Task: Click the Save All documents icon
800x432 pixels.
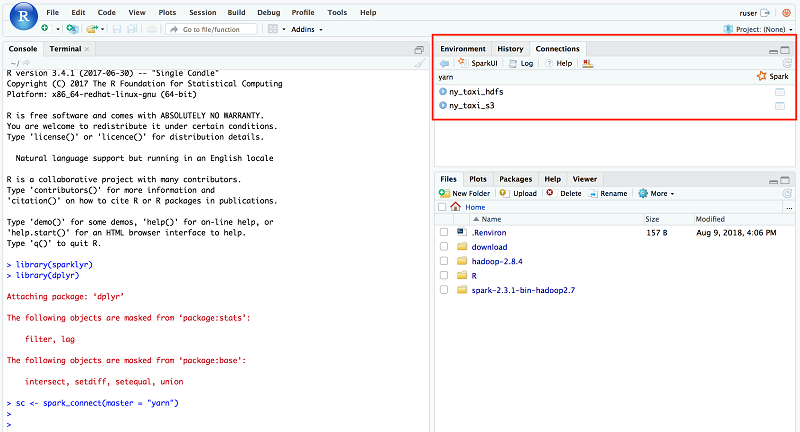Action: tap(132, 29)
